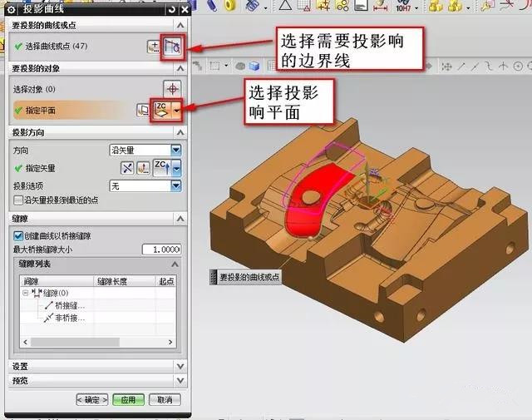Click the reverse direction icon beside 指定矢量
Viewport: 532px width, 420px height.
[x=127, y=169]
